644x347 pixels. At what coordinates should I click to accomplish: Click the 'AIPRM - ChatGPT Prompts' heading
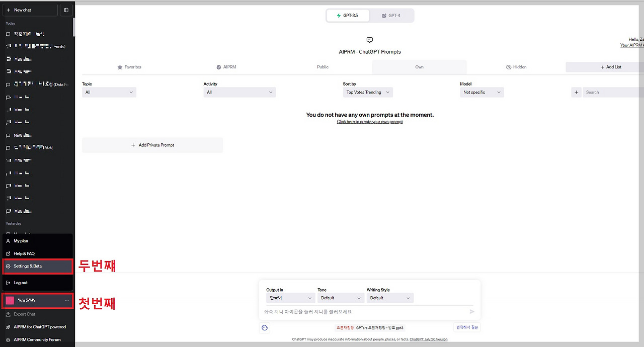[370, 52]
